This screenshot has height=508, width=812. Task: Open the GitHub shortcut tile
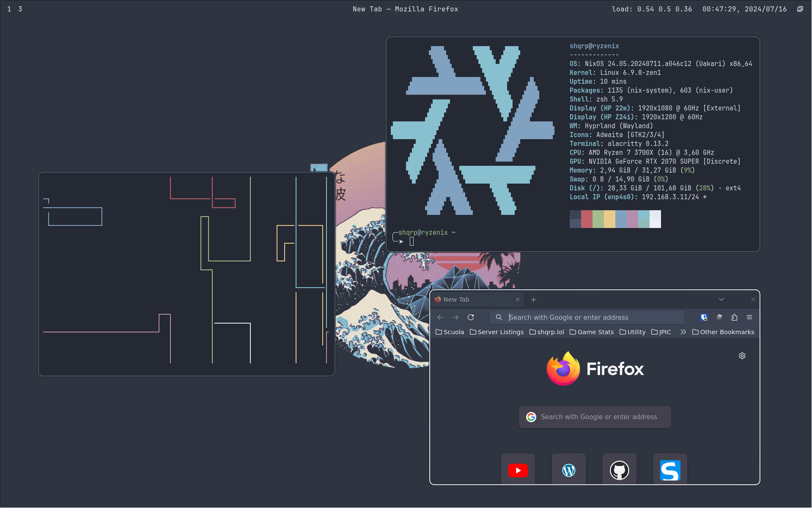(x=620, y=470)
